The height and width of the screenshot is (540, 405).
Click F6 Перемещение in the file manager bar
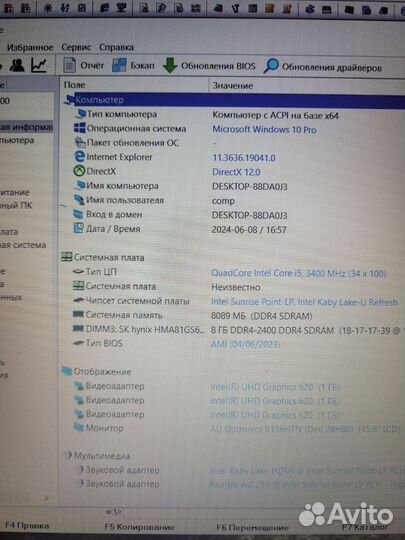click(252, 528)
